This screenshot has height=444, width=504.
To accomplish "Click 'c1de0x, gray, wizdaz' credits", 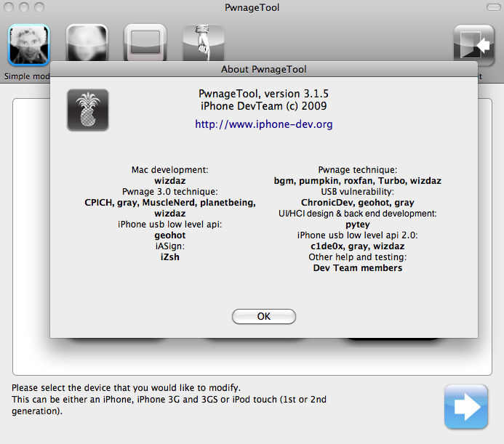I will [x=357, y=246].
